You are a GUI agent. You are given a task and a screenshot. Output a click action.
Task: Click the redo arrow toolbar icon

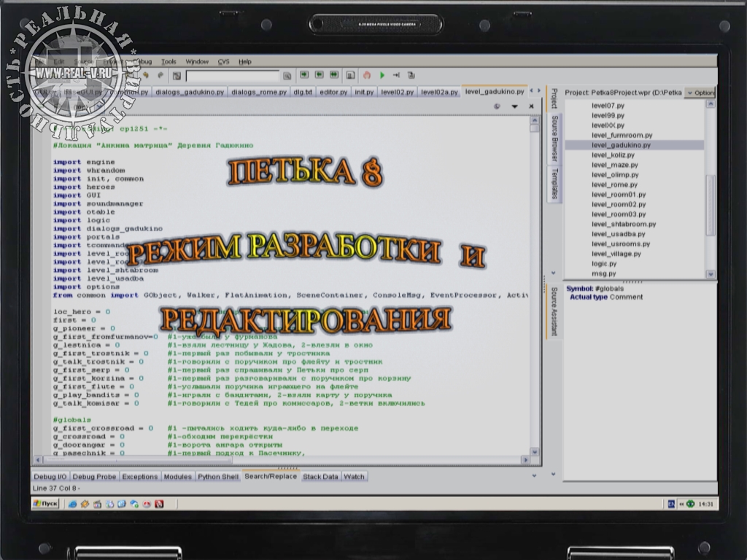(159, 75)
